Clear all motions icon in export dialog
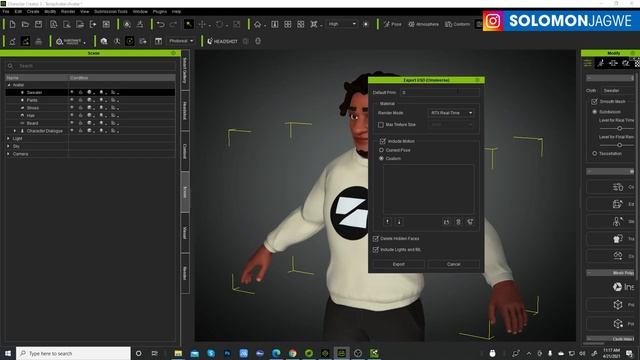This screenshot has height=360, width=640. coord(470,222)
